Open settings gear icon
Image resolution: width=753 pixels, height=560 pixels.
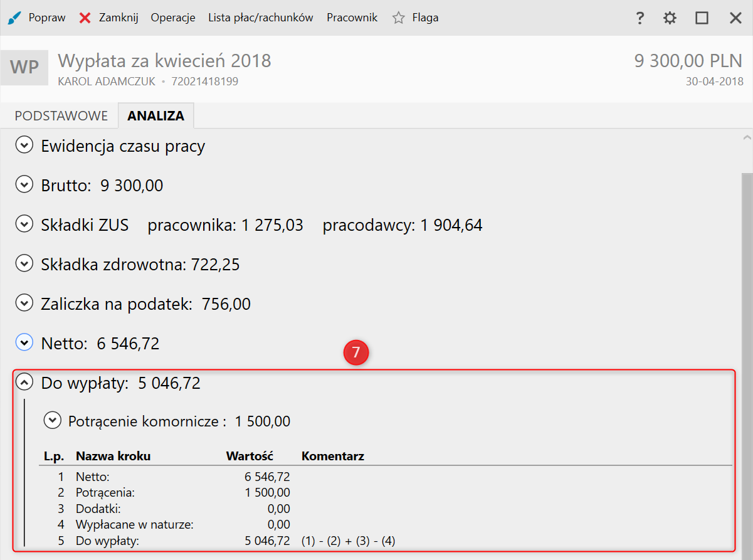click(670, 18)
